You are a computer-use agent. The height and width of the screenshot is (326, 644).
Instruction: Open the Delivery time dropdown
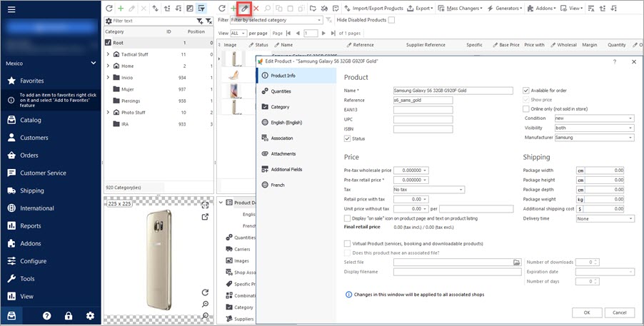coord(605,219)
